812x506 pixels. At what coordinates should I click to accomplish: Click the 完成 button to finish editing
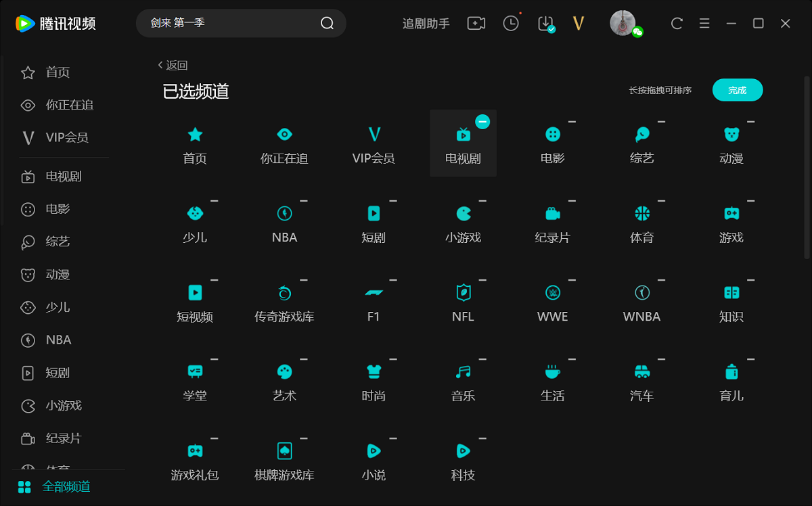point(738,89)
